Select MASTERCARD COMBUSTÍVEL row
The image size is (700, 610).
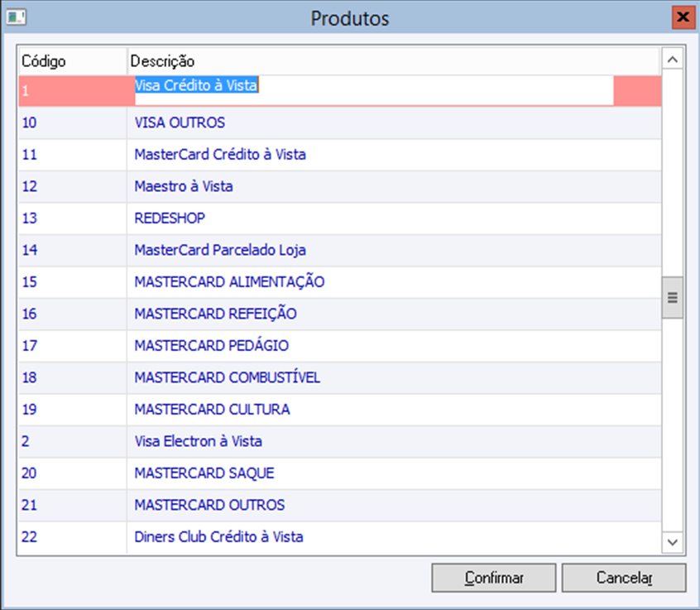pyautogui.click(x=340, y=377)
